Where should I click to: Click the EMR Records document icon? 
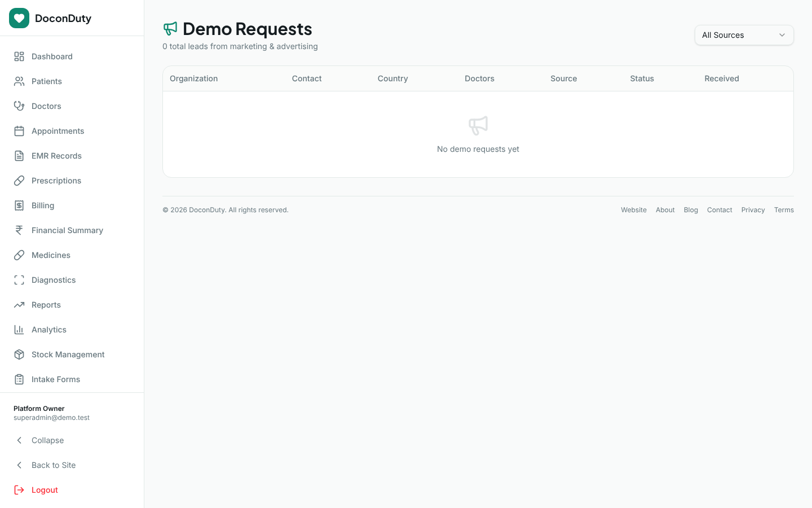pos(19,156)
